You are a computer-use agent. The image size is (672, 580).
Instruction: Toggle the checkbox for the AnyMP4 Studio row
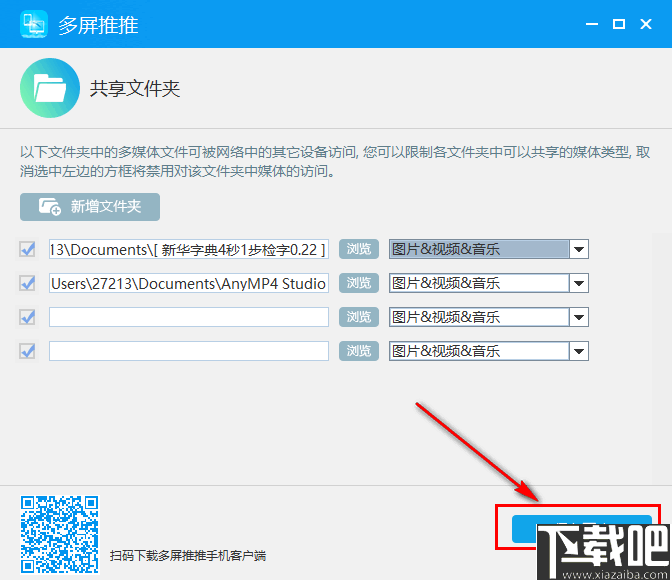pos(27,283)
